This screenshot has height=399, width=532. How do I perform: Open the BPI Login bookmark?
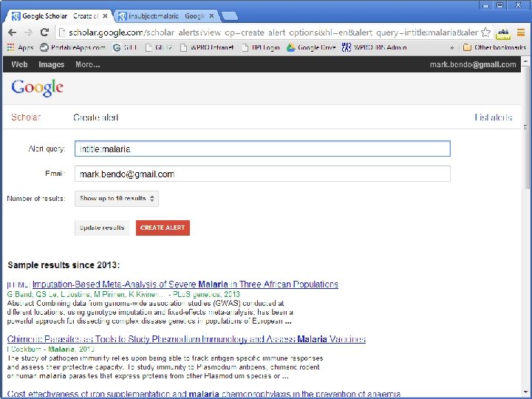pos(261,47)
